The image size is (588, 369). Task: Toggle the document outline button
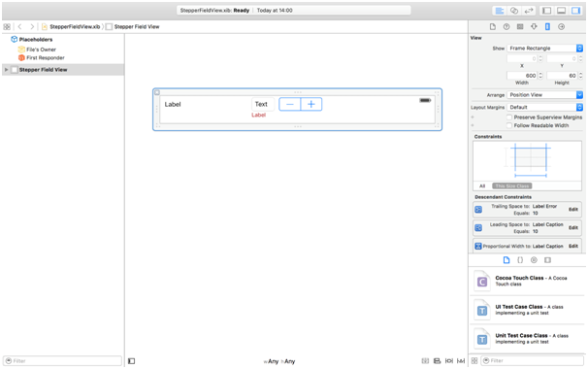[x=131, y=361]
